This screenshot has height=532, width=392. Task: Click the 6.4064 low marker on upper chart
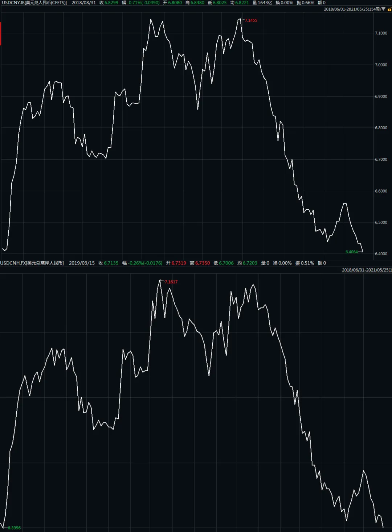point(351,252)
